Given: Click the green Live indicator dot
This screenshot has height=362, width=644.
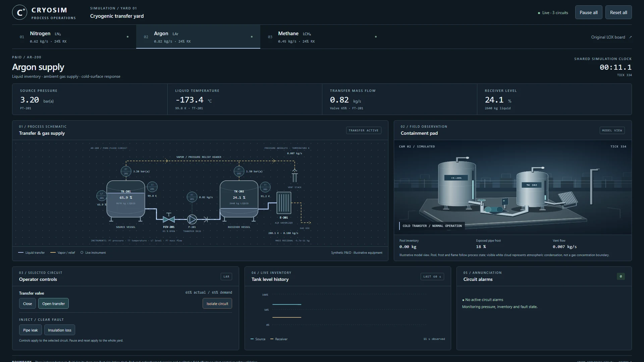Looking at the screenshot, I should [x=539, y=13].
